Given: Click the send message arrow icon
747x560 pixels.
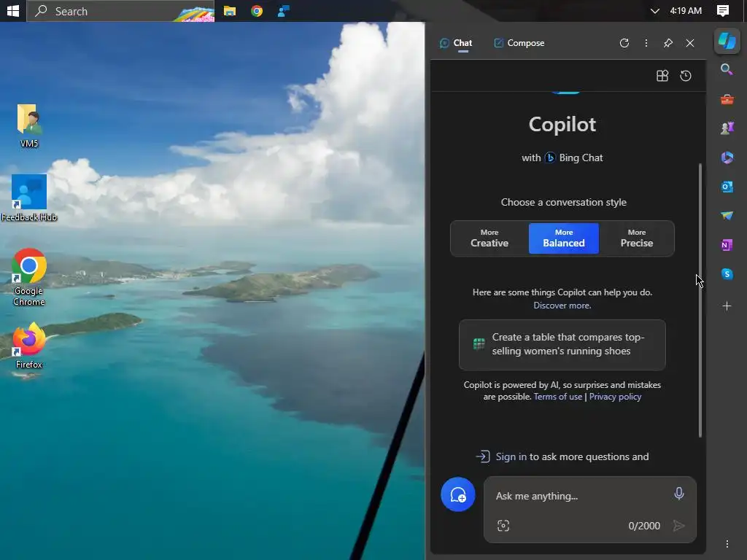Looking at the screenshot, I should [679, 525].
